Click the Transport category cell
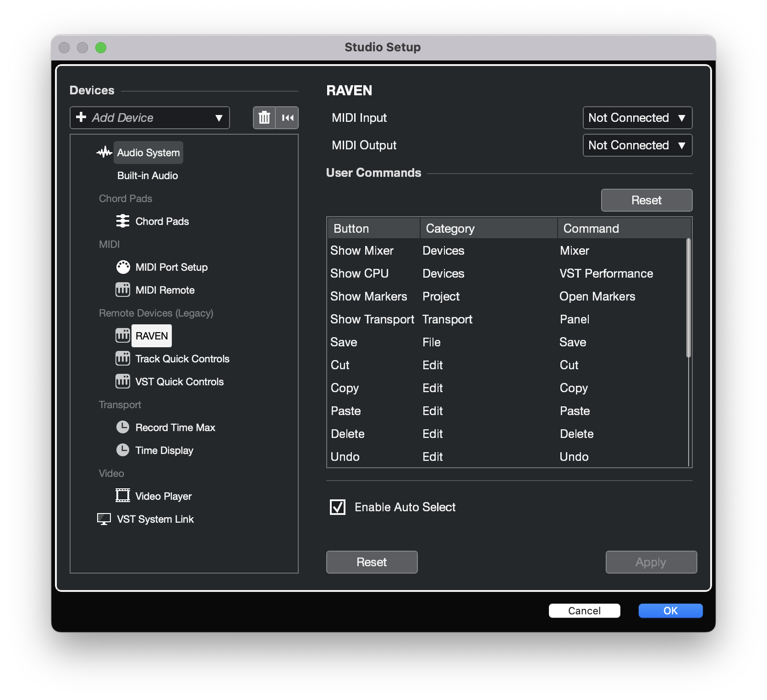This screenshot has height=700, width=767. [448, 319]
